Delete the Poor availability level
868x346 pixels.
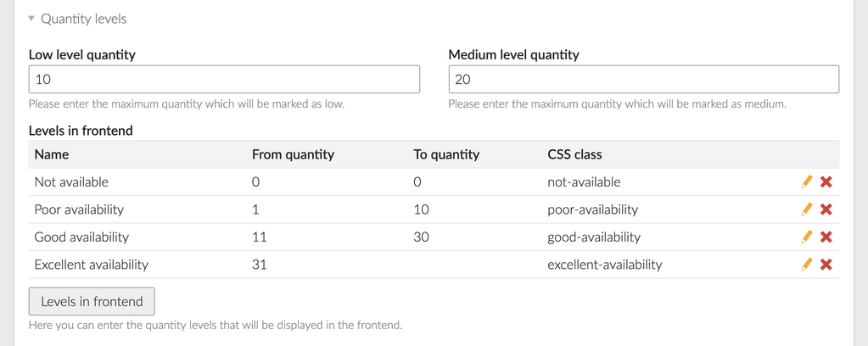tap(826, 209)
